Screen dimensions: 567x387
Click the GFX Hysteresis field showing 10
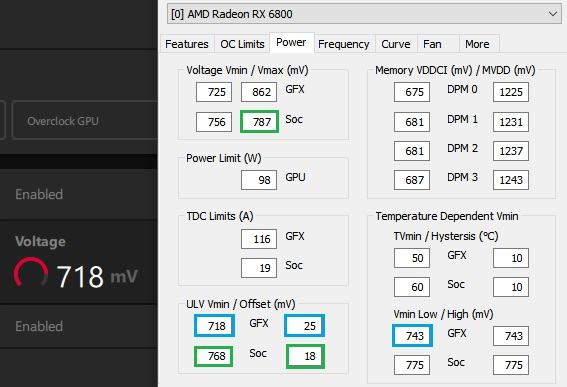511,258
